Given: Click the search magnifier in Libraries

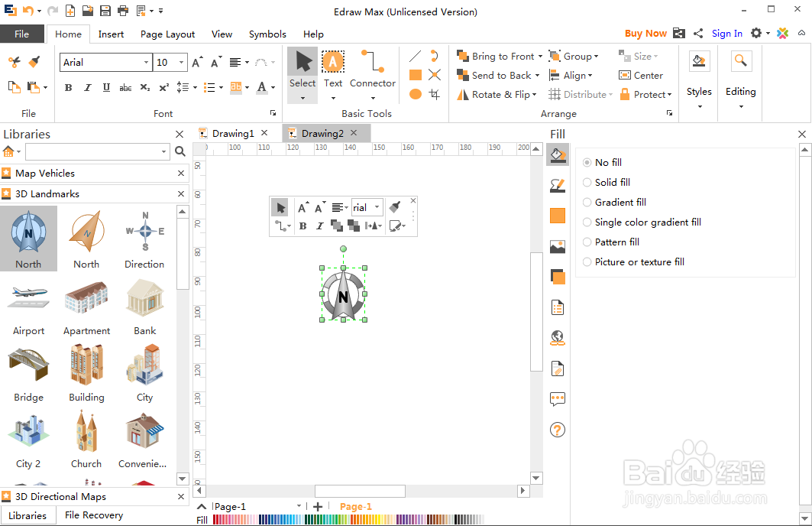Looking at the screenshot, I should point(180,151).
